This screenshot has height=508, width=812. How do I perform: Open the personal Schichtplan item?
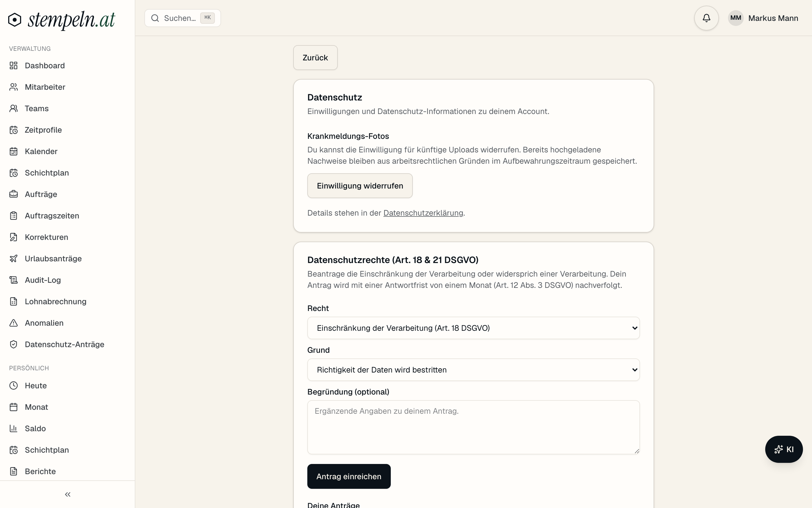67,450
